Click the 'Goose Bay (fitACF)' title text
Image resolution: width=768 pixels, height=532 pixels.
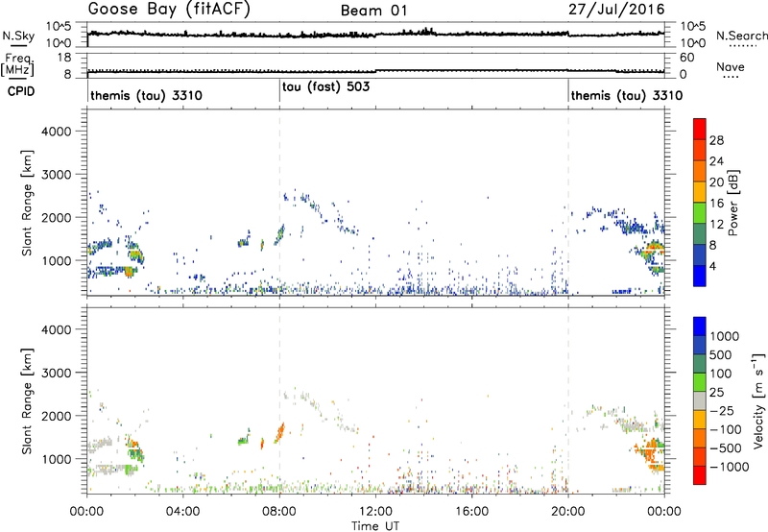coord(169,10)
